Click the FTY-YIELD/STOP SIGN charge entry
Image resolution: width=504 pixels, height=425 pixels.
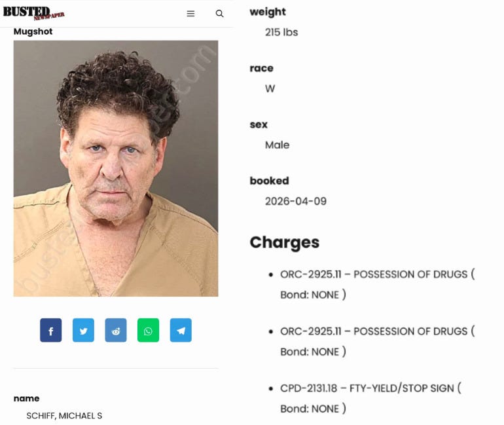[x=370, y=398]
